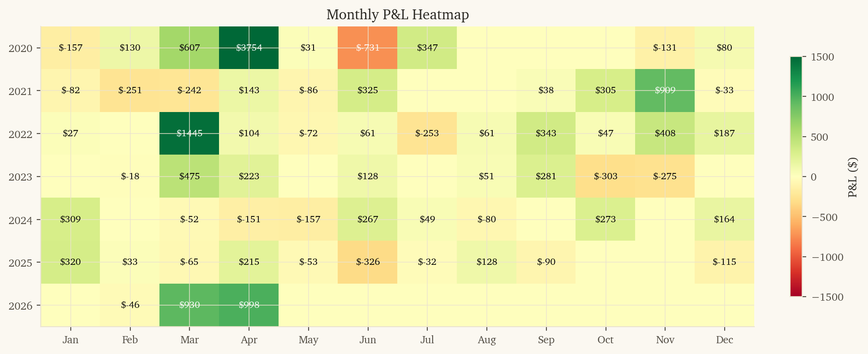Select the $-303 October 2023 cell
Image resolution: width=868 pixels, height=354 pixels.
[606, 177]
